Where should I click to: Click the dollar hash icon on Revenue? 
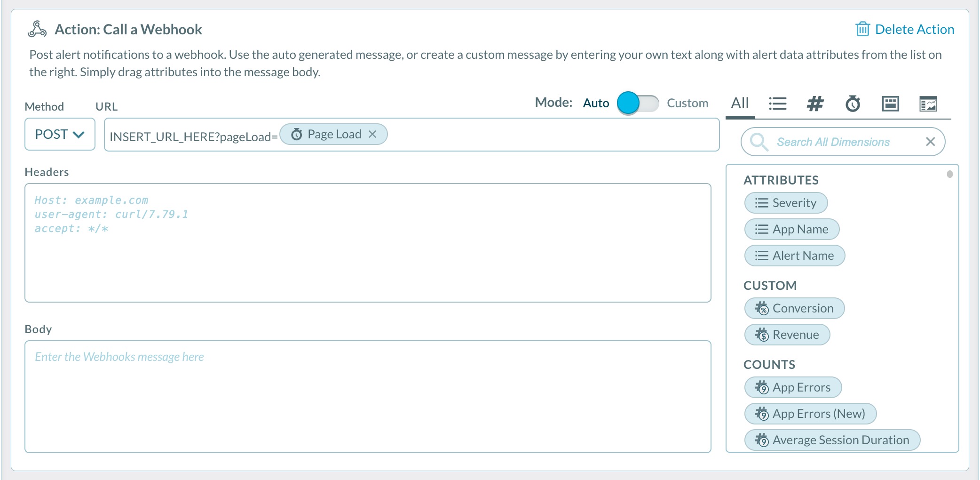pyautogui.click(x=762, y=335)
